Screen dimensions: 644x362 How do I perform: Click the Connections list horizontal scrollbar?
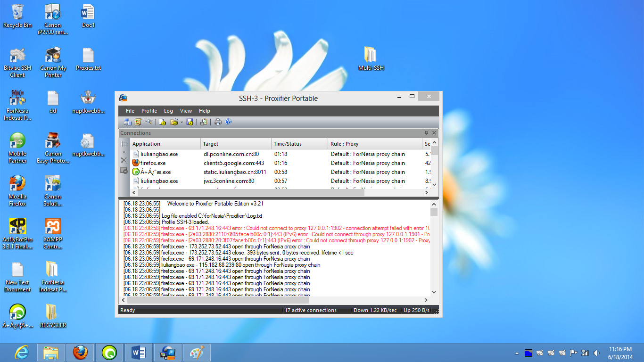(x=280, y=192)
